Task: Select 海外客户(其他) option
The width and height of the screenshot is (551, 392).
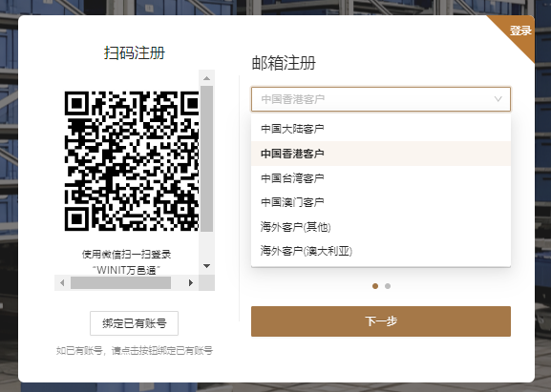Action: (381, 227)
